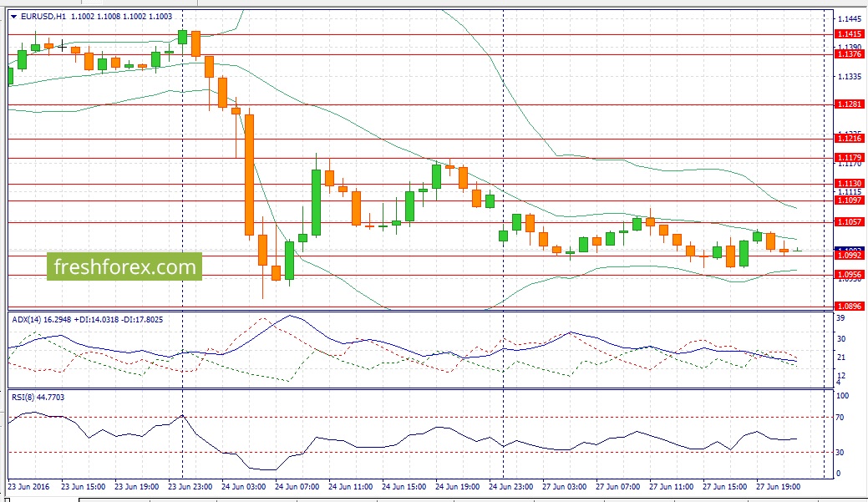The height and width of the screenshot is (502, 868).
Task: Select the 1.1376 red price label
Action: pyautogui.click(x=849, y=53)
